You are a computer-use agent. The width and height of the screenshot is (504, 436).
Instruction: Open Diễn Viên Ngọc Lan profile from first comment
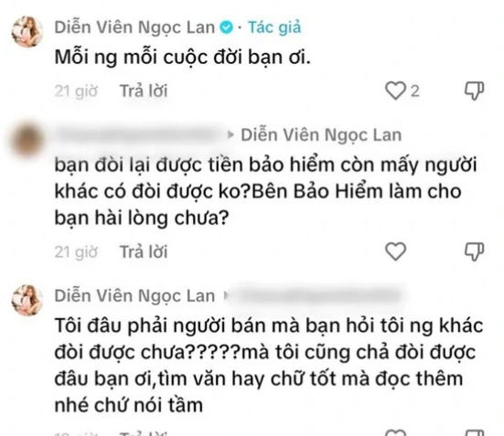click(x=134, y=27)
